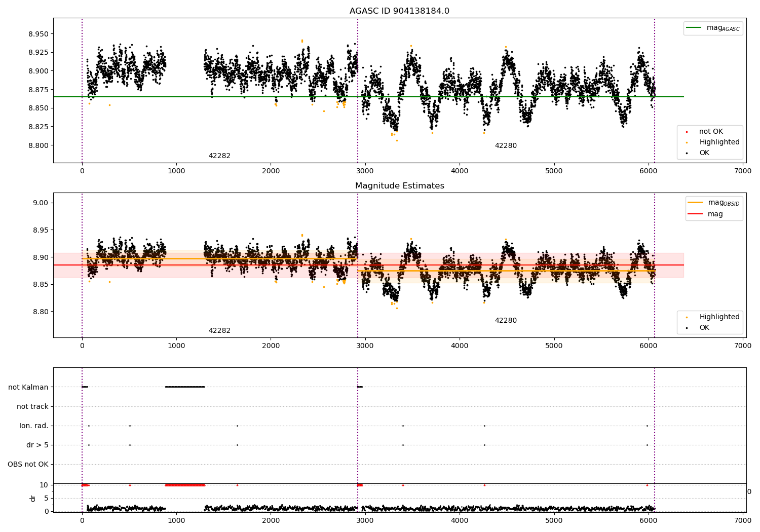Click y-axis tick 8.925
Image resolution: width=760 pixels, height=532 pixels.
coord(39,52)
